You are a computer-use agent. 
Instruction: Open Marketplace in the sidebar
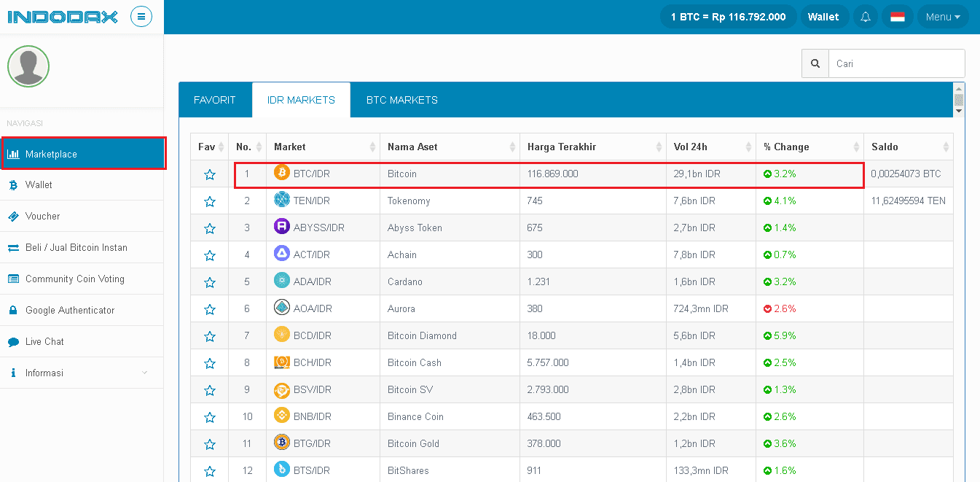tap(82, 154)
